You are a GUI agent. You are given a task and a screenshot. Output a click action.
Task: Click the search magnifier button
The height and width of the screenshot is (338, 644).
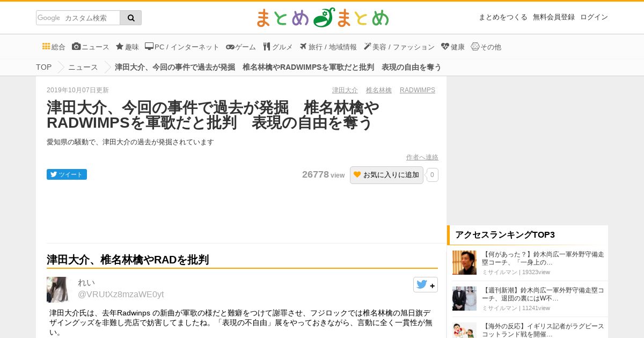(x=131, y=18)
